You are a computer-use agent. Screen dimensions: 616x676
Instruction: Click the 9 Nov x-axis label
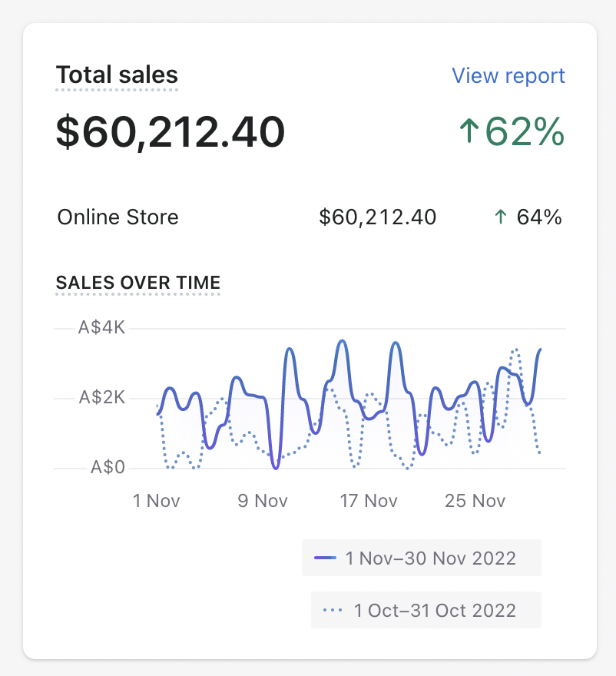point(262,501)
